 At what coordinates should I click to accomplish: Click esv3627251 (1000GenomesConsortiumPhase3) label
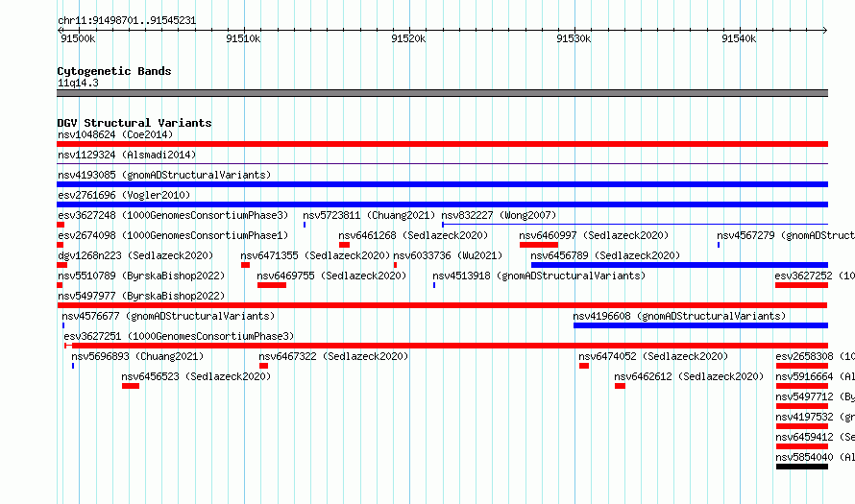[x=179, y=336]
